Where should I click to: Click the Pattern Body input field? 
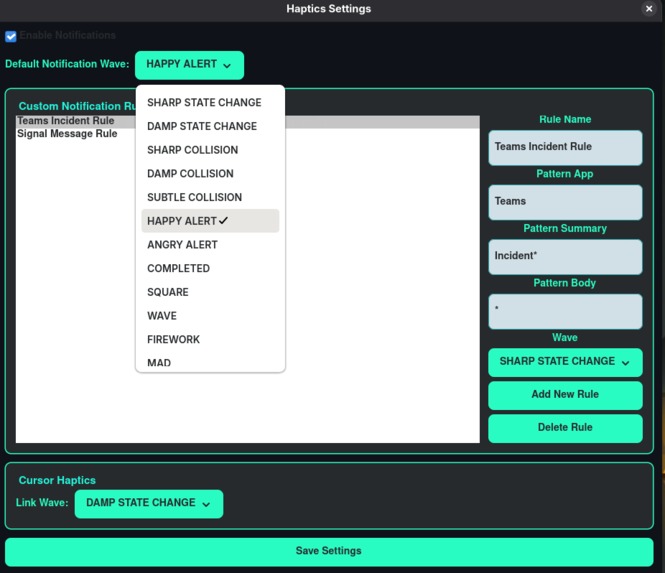point(565,311)
